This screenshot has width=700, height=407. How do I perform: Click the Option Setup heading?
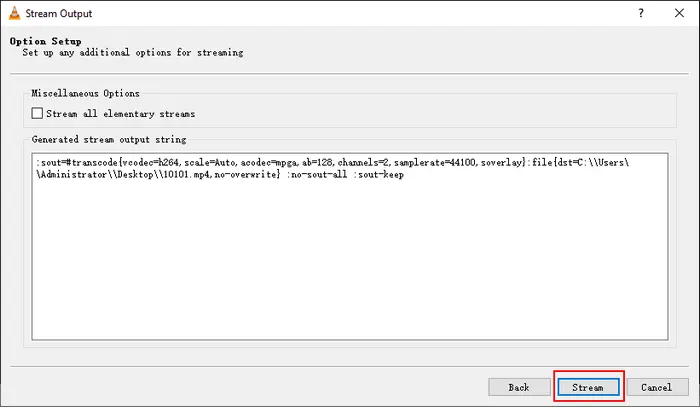(46, 41)
